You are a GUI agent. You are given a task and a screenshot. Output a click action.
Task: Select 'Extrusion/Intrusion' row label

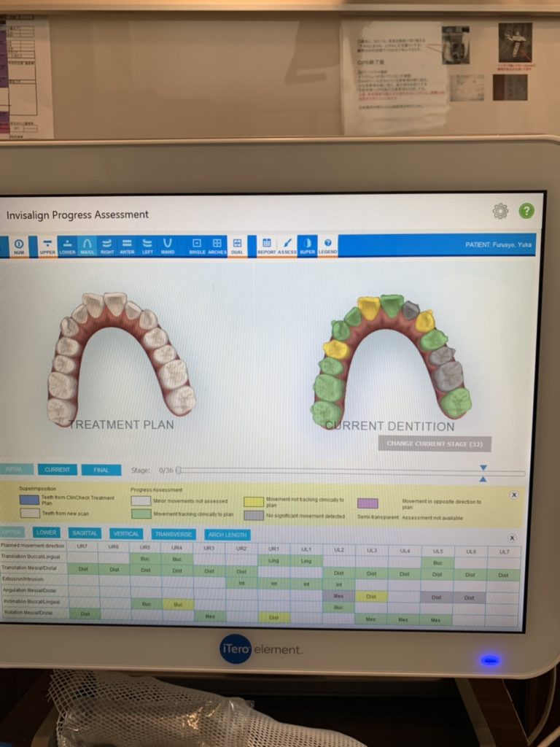click(x=23, y=578)
